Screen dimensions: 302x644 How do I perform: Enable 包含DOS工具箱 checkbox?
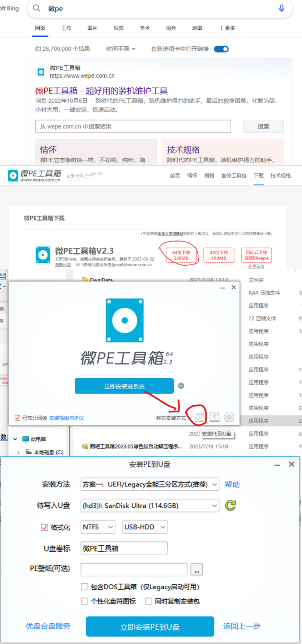(85, 587)
